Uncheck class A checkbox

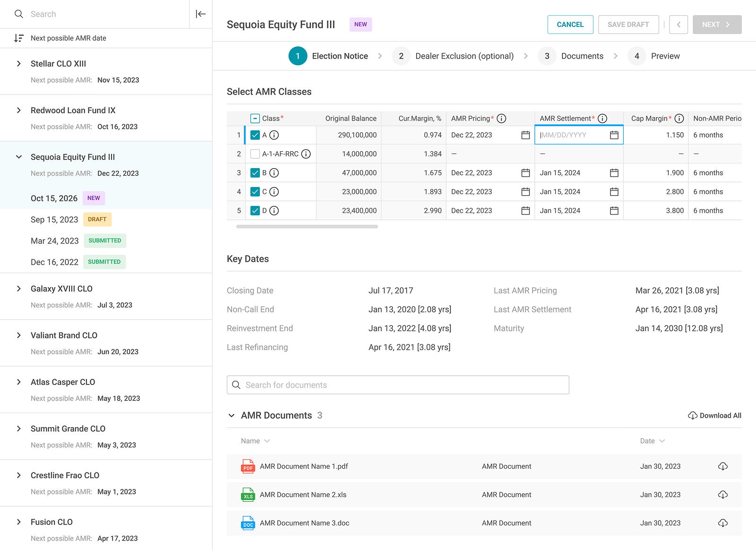point(255,135)
